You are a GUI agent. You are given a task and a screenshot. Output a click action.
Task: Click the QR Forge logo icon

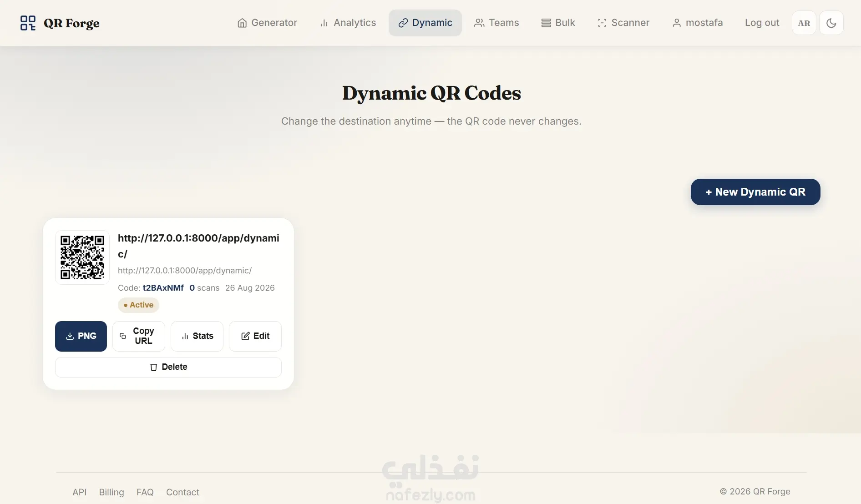(x=28, y=23)
